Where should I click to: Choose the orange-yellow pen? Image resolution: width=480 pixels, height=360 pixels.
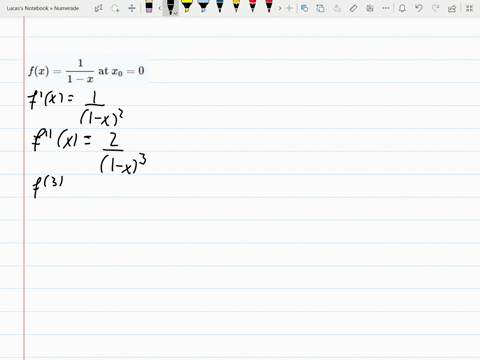tap(236, 6)
